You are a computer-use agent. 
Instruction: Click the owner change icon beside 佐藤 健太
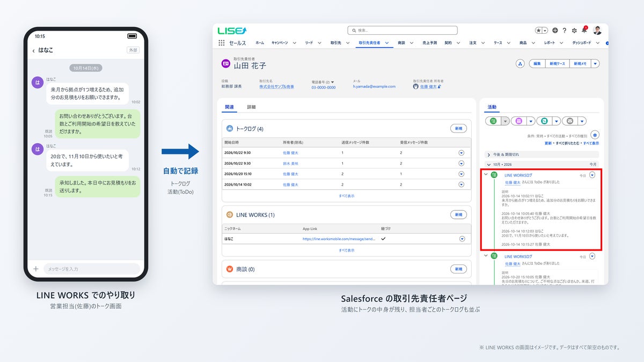(440, 86)
